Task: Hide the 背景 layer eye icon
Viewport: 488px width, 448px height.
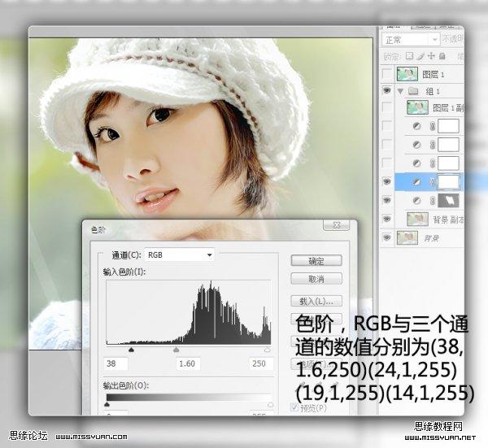Action: 387,237
